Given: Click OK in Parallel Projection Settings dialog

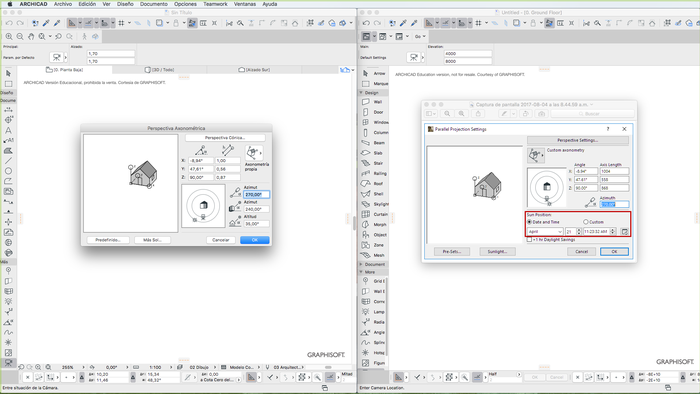Looking at the screenshot, I should coord(614,252).
